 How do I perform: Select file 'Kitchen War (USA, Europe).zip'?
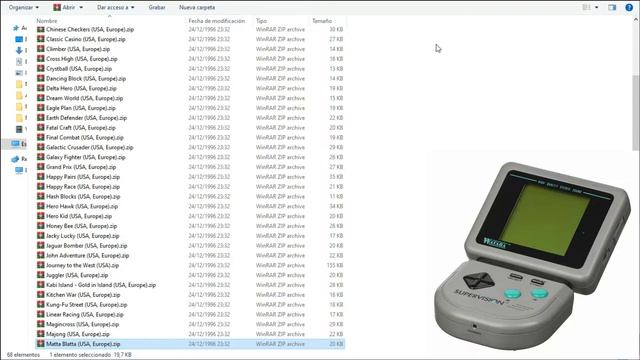coord(83,294)
